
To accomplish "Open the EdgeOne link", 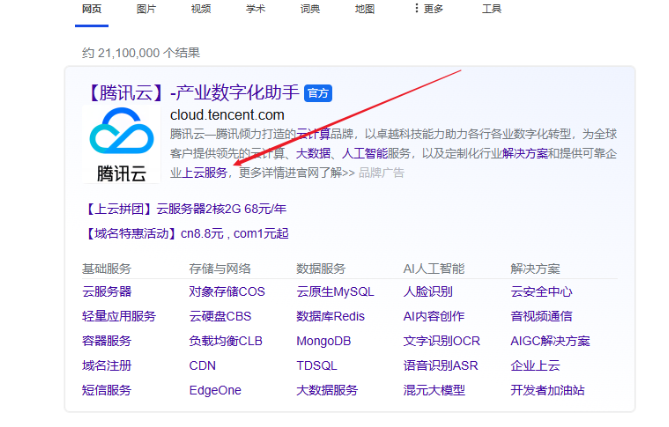I will pyautogui.click(x=215, y=390).
